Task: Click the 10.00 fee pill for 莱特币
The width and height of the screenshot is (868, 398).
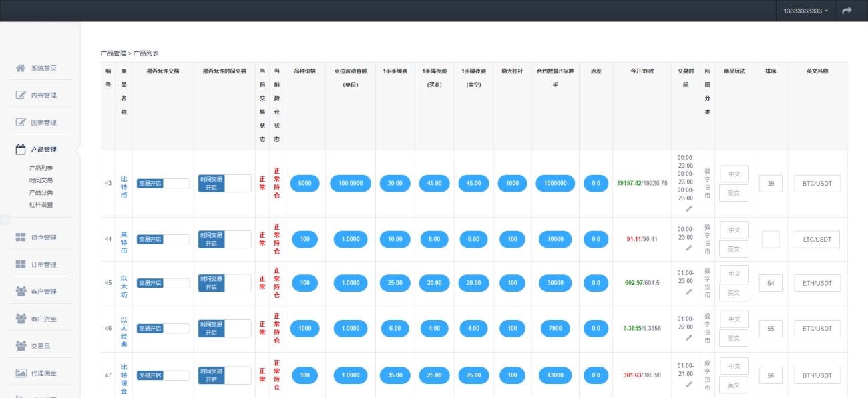Action: coord(395,239)
